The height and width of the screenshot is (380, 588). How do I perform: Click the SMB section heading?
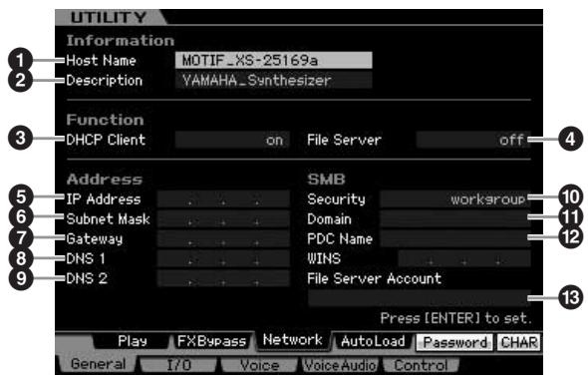point(326,180)
